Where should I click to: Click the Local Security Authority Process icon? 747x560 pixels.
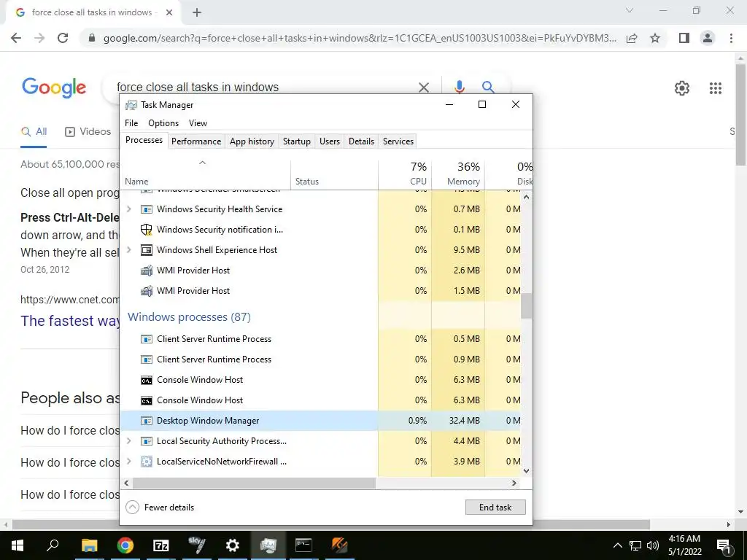[146, 441]
